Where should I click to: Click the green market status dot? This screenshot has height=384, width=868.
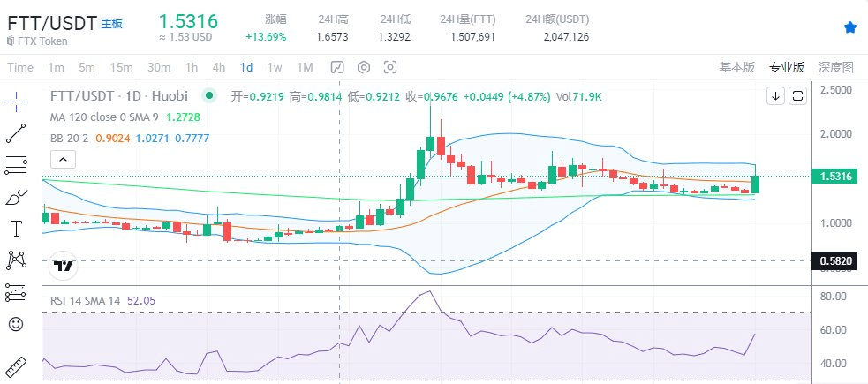(208, 95)
